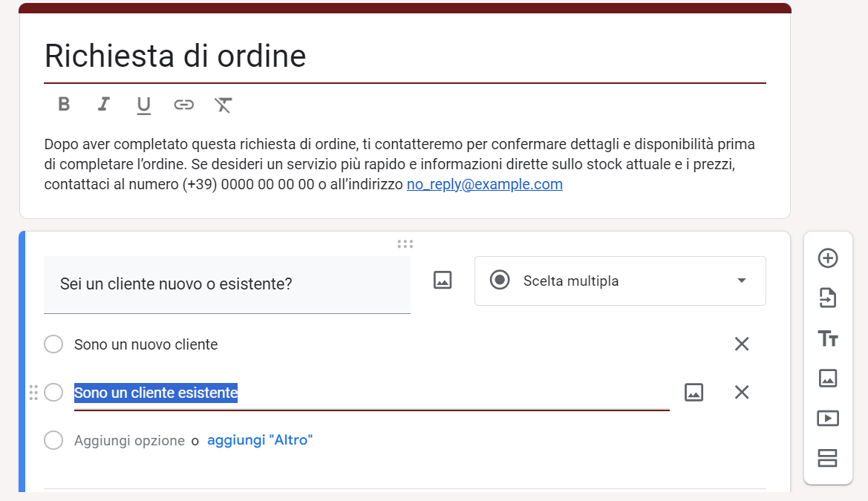Select the "Sono un nuovo cliente" radio
This screenshot has width=868, height=501.
click(53, 344)
